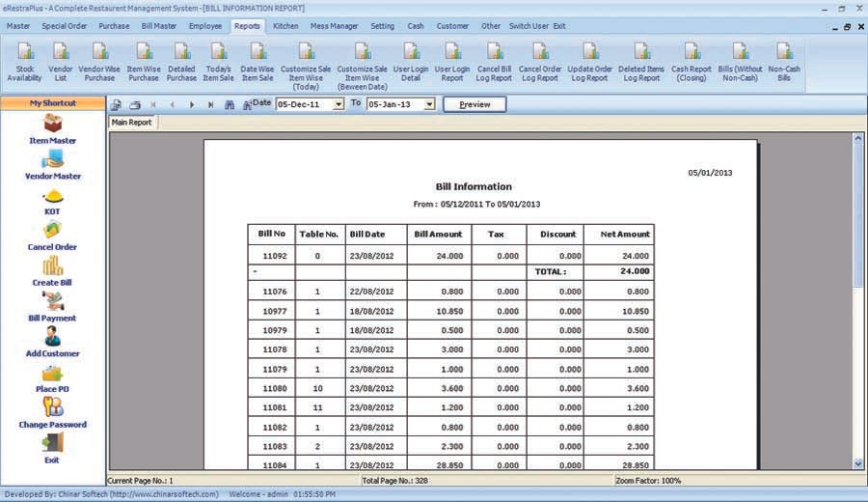
Task: Click bill number 11092 in report
Action: (x=275, y=256)
